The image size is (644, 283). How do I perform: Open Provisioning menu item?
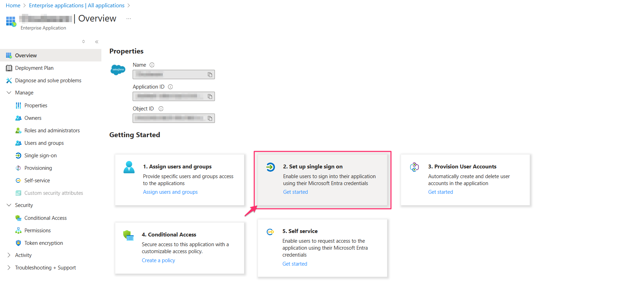tap(38, 168)
